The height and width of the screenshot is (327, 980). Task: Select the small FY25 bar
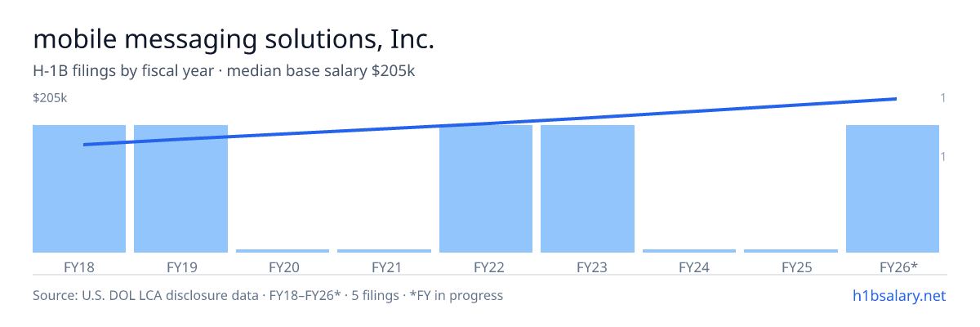(x=791, y=251)
